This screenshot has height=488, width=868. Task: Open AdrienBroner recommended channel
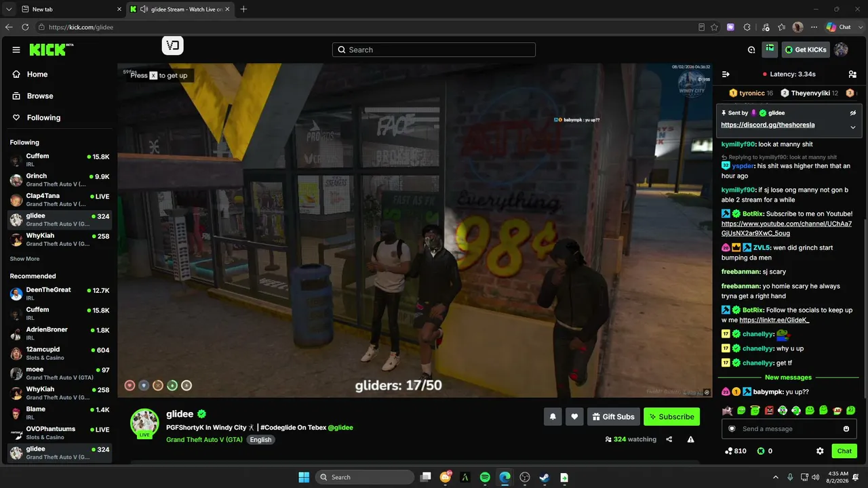(60, 333)
